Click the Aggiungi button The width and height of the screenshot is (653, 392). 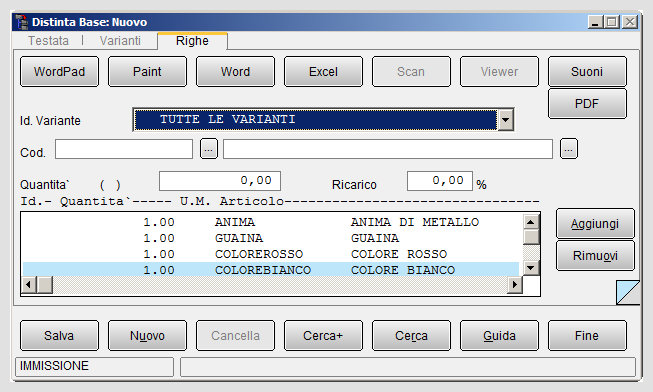click(x=595, y=224)
